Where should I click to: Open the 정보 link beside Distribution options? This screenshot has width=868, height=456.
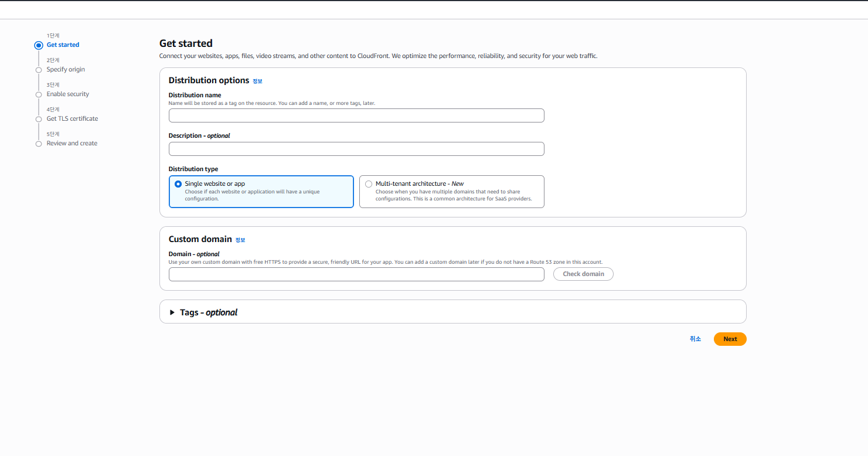[257, 81]
